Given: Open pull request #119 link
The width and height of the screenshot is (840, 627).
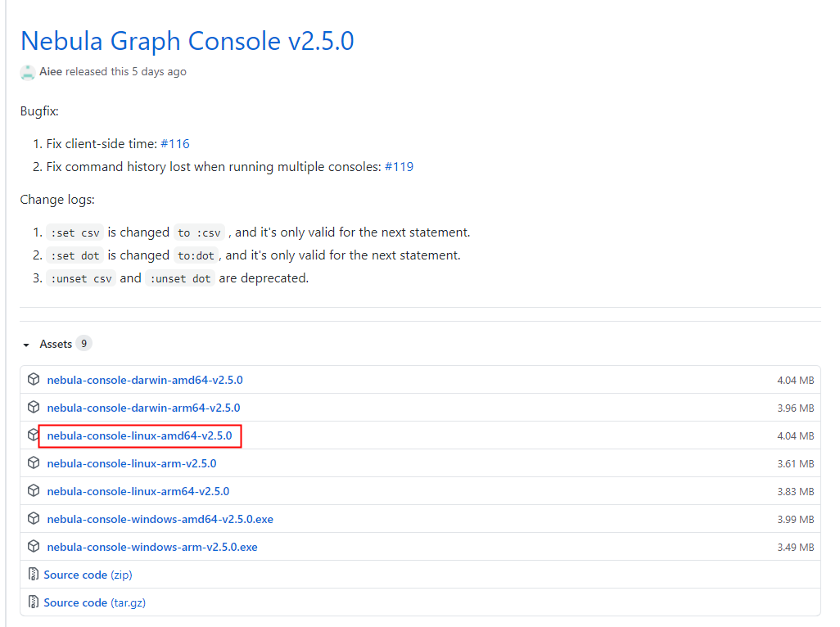Looking at the screenshot, I should click(x=399, y=167).
